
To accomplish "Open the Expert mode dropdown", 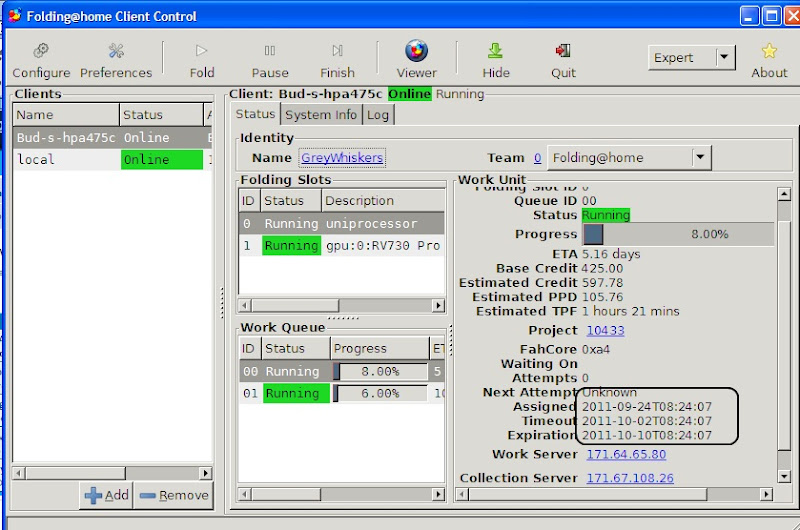I will (691, 58).
